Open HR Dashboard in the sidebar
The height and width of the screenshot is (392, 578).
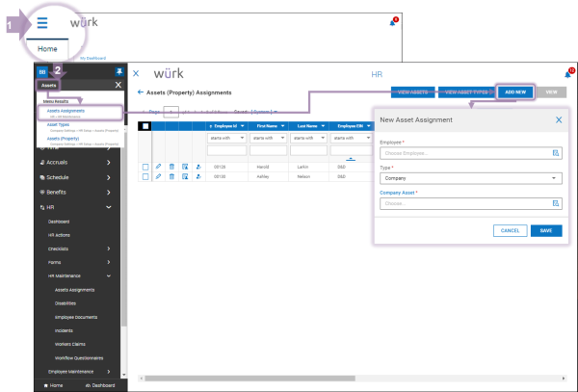[x=59, y=222]
